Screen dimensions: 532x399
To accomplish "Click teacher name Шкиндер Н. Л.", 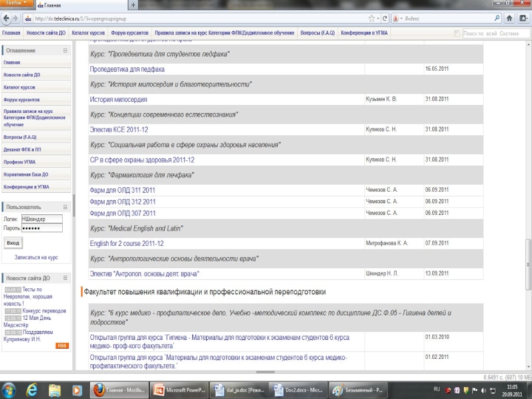I will [x=382, y=273].
